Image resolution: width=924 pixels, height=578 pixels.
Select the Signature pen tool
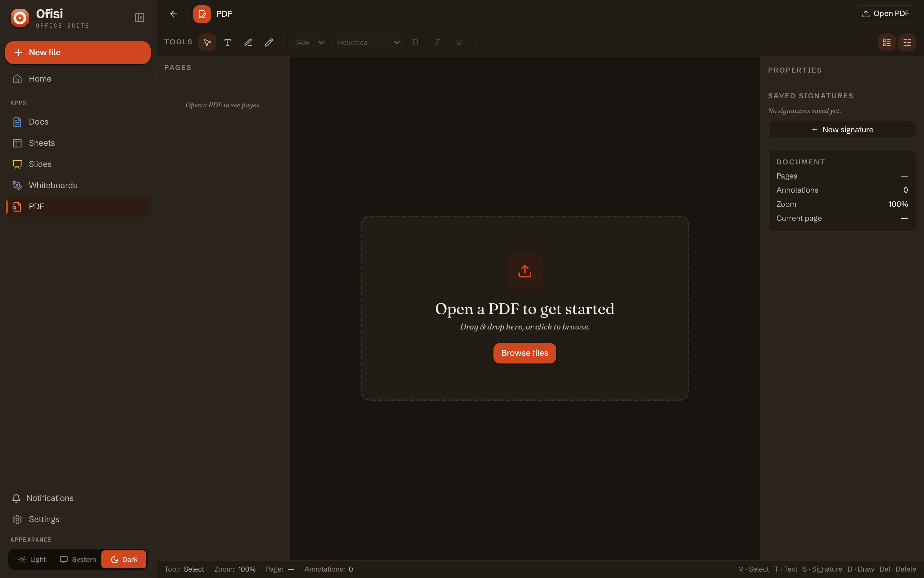pos(248,42)
